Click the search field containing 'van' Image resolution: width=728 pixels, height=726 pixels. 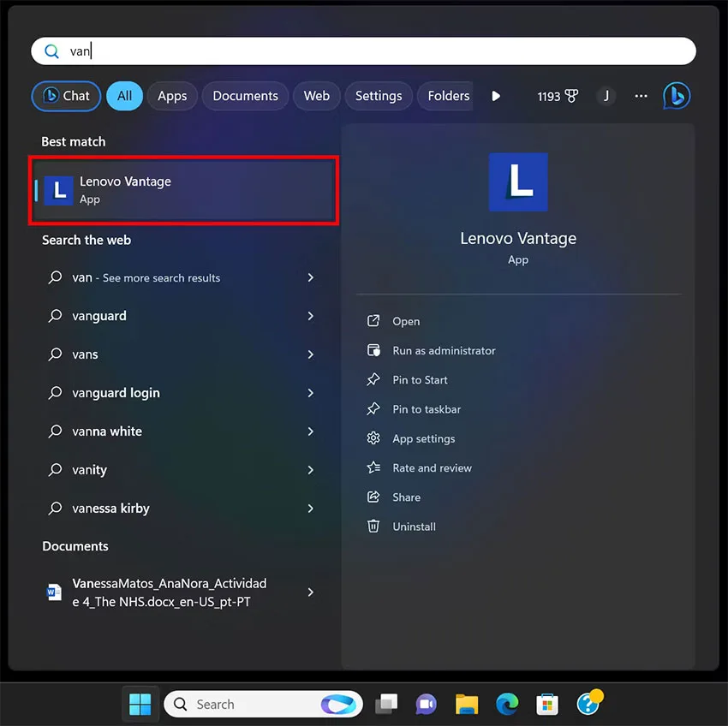coord(363,51)
